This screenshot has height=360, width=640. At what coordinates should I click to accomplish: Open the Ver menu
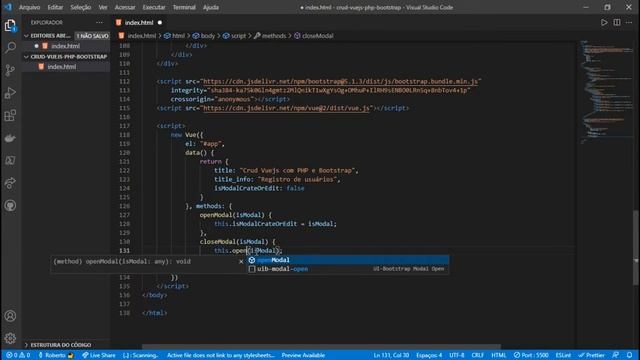click(103, 7)
